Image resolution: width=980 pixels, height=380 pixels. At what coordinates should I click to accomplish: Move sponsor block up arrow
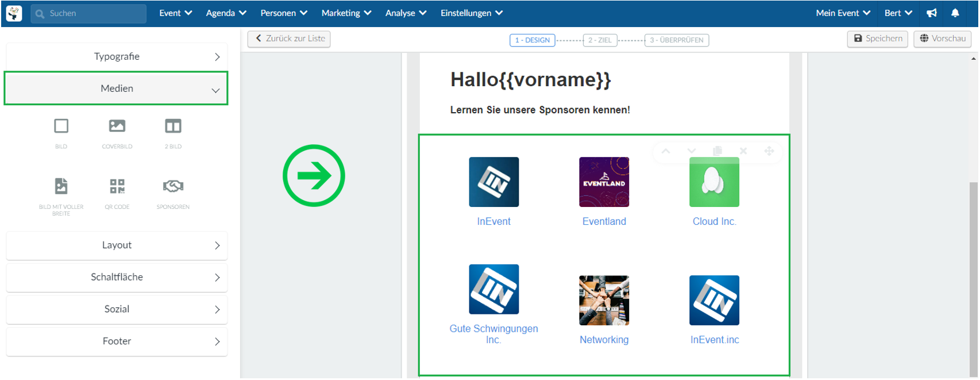pyautogui.click(x=666, y=151)
